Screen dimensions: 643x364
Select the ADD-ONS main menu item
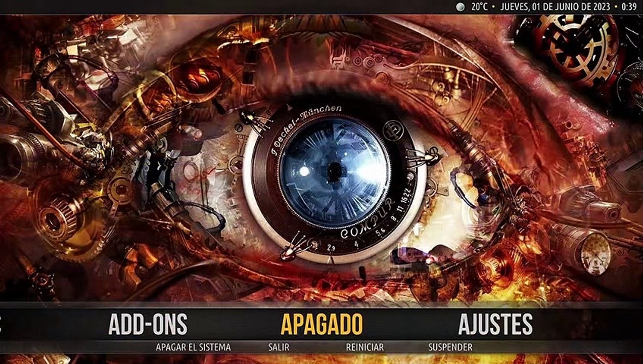(148, 324)
